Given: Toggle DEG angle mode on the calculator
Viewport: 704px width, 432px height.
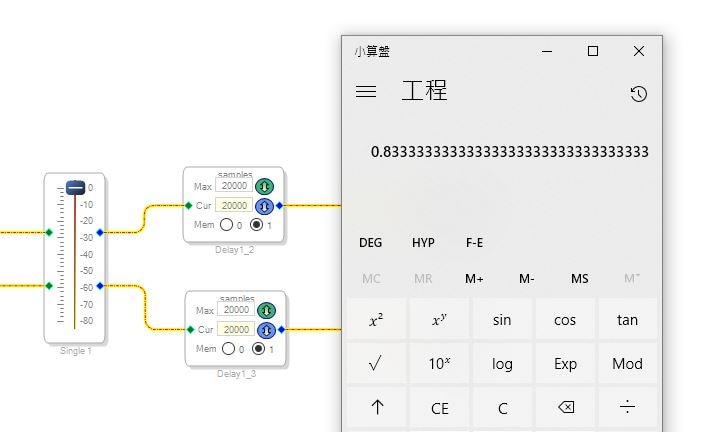Looking at the screenshot, I should [x=370, y=243].
